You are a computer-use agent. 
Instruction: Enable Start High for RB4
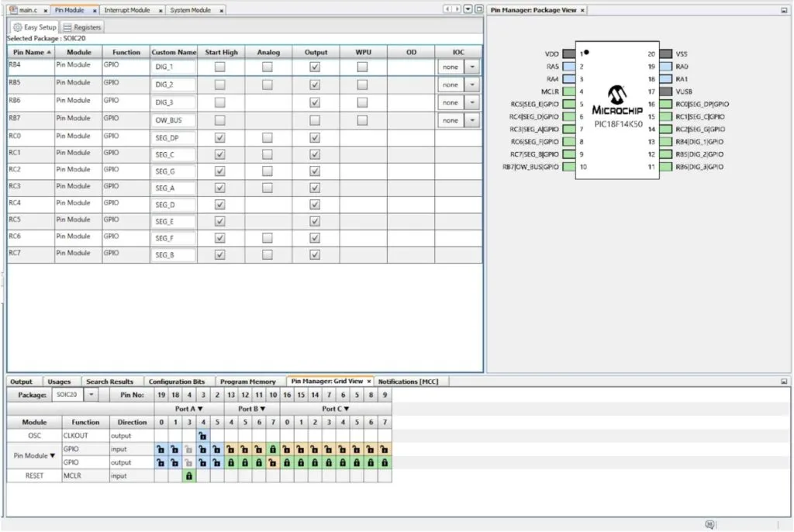[220, 67]
